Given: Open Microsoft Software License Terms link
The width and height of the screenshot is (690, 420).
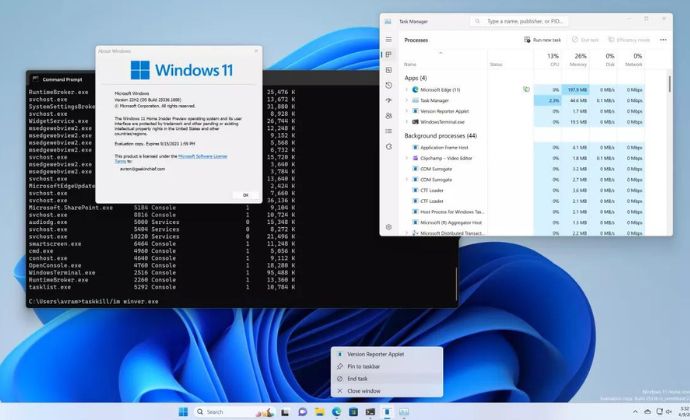Looking at the screenshot, I should click(202, 156).
